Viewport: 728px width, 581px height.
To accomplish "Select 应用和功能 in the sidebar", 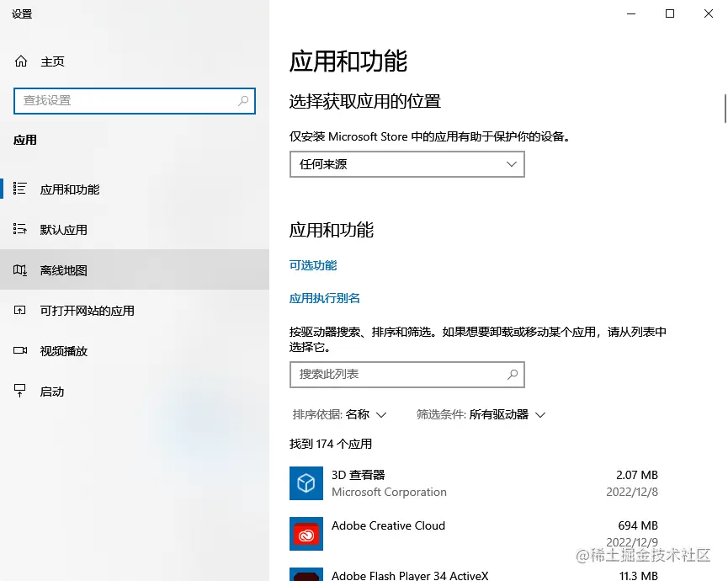I will point(135,189).
